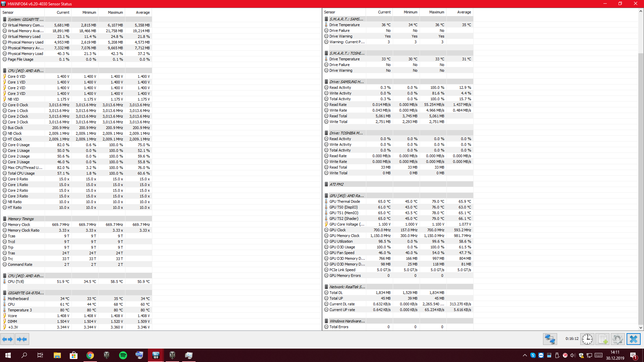Start logging with the sheet-plus icon

[602, 339]
